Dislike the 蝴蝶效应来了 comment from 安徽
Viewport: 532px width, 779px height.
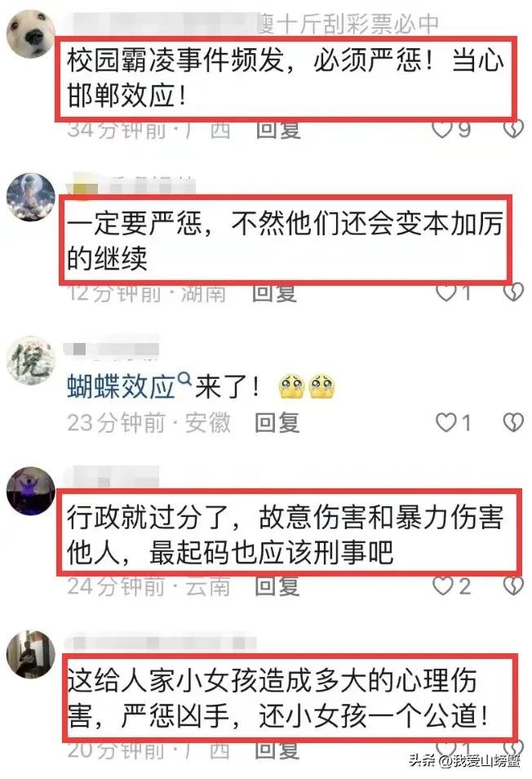[x=513, y=423]
